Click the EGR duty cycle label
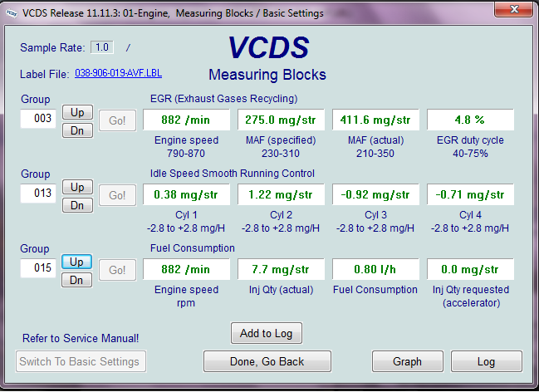539x392 pixels. pos(470,140)
